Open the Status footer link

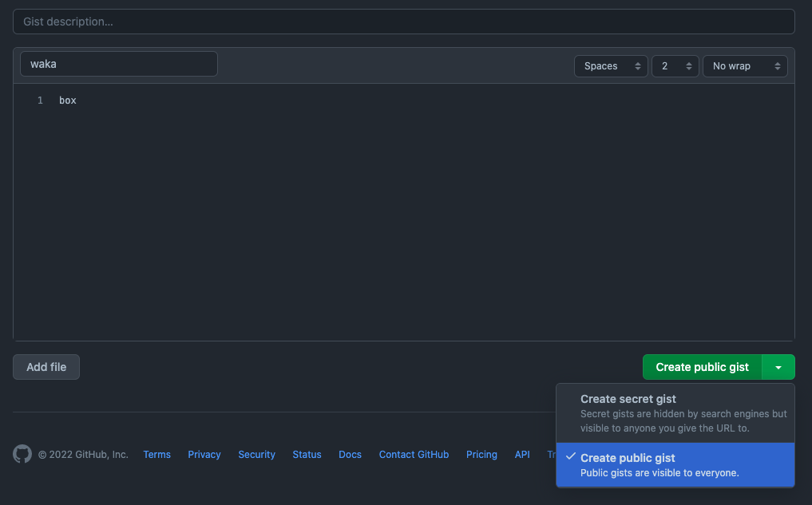[307, 454]
